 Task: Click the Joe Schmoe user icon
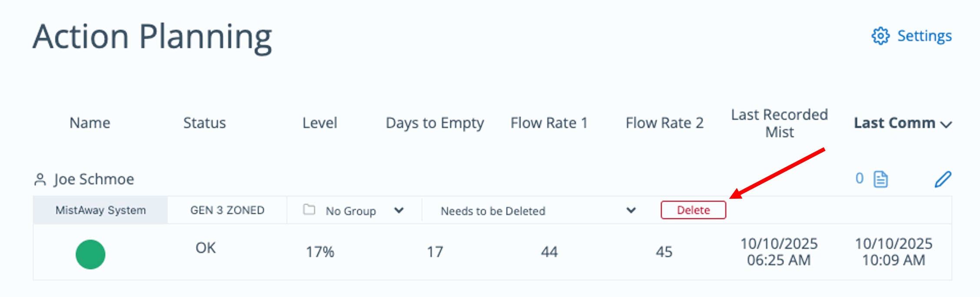(x=40, y=180)
